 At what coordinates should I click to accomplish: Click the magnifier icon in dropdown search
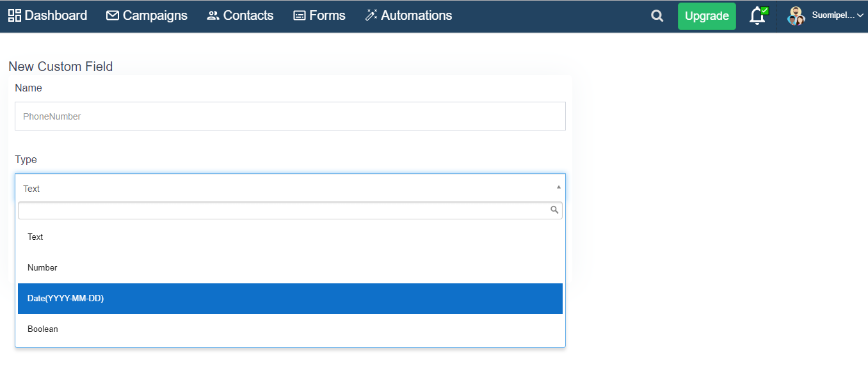tap(554, 210)
